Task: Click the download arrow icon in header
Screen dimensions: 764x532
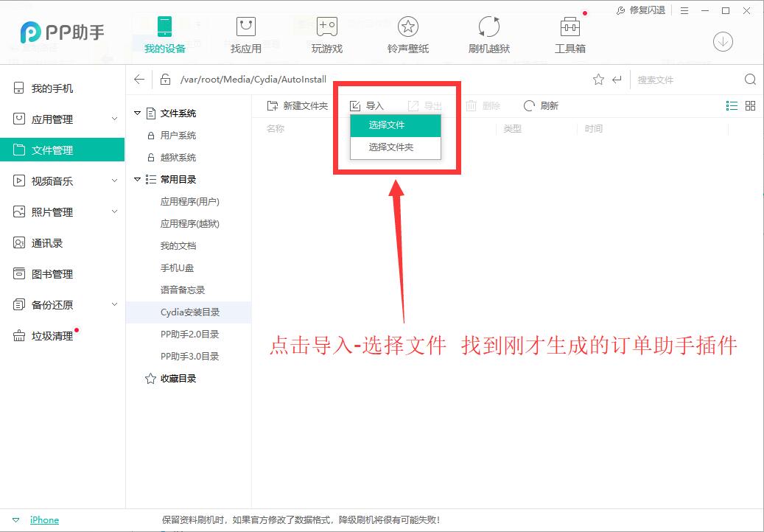Action: (x=723, y=42)
